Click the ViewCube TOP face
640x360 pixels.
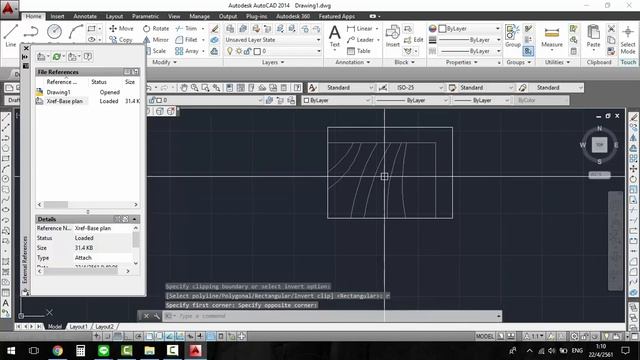599,144
